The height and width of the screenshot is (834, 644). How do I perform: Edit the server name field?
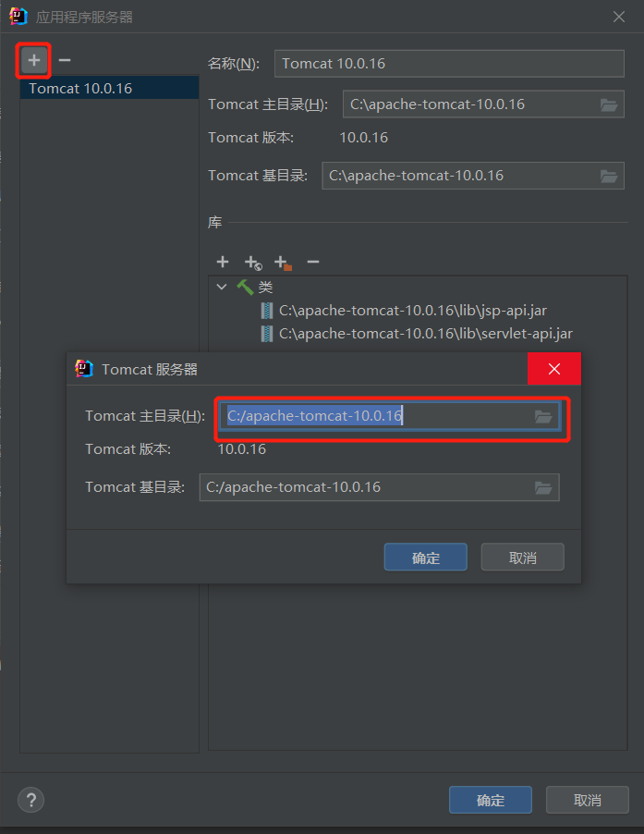pyautogui.click(x=449, y=64)
